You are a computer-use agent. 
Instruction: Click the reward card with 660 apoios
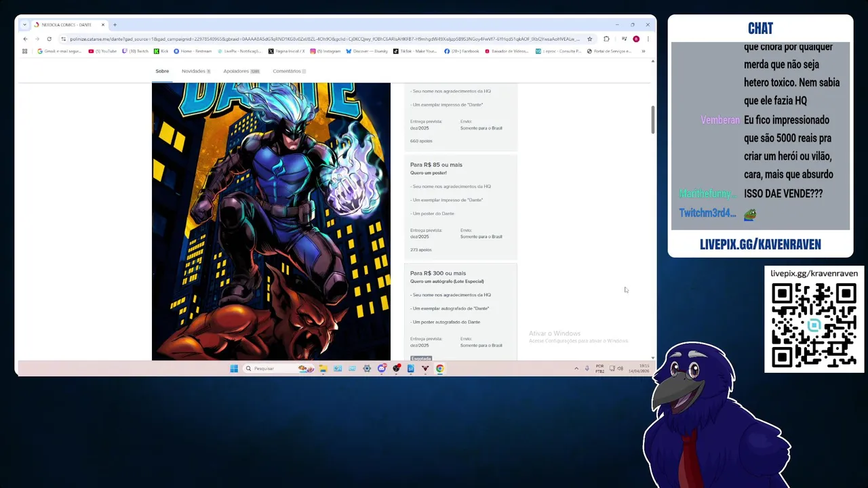[x=461, y=117]
